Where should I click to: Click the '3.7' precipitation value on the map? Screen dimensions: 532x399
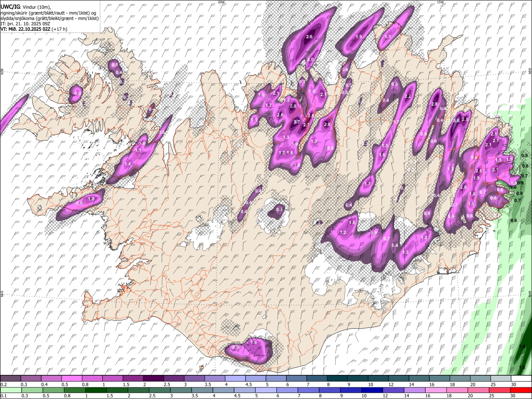pyautogui.click(x=297, y=122)
